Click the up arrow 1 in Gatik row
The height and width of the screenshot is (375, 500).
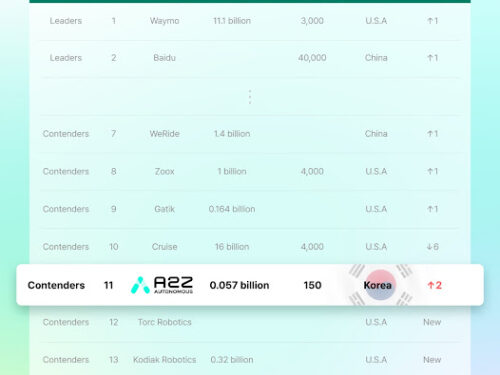(x=433, y=209)
